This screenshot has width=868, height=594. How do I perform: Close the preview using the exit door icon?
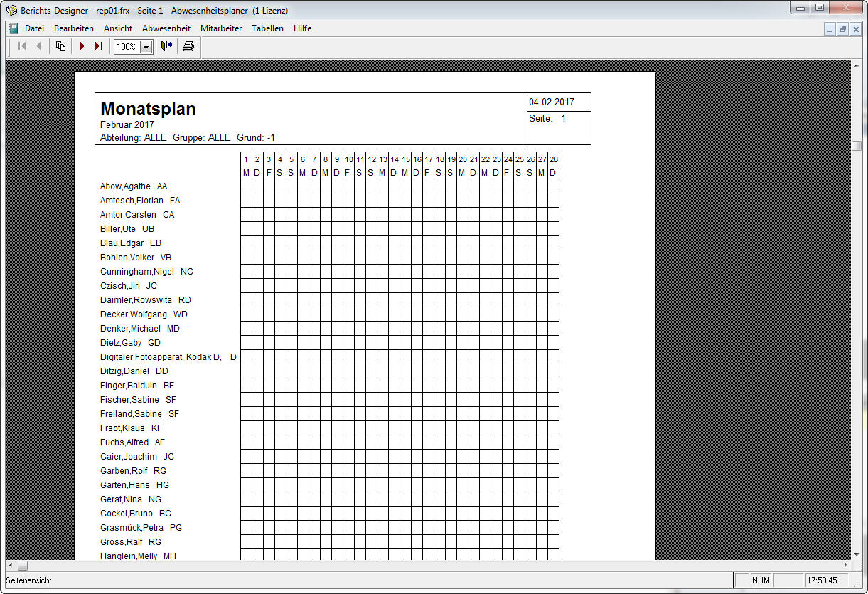pyautogui.click(x=166, y=46)
